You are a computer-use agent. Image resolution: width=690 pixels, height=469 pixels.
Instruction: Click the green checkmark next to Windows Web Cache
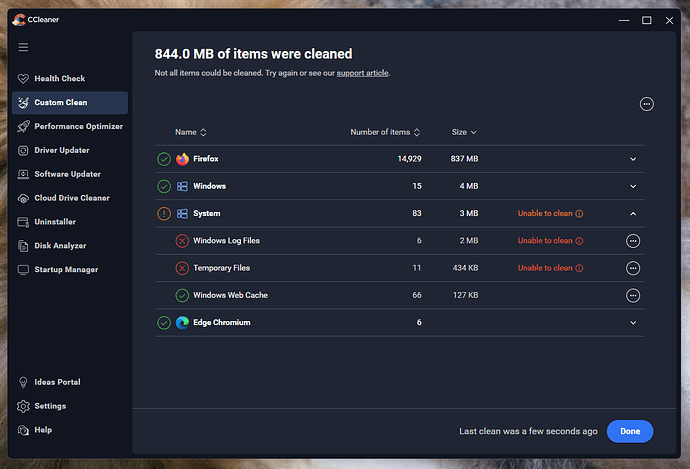click(182, 295)
